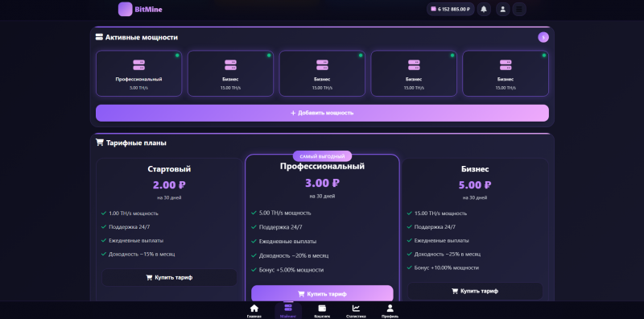Select the Профессиональный tariff plan heading
The height and width of the screenshot is (319, 644).
pos(323,167)
